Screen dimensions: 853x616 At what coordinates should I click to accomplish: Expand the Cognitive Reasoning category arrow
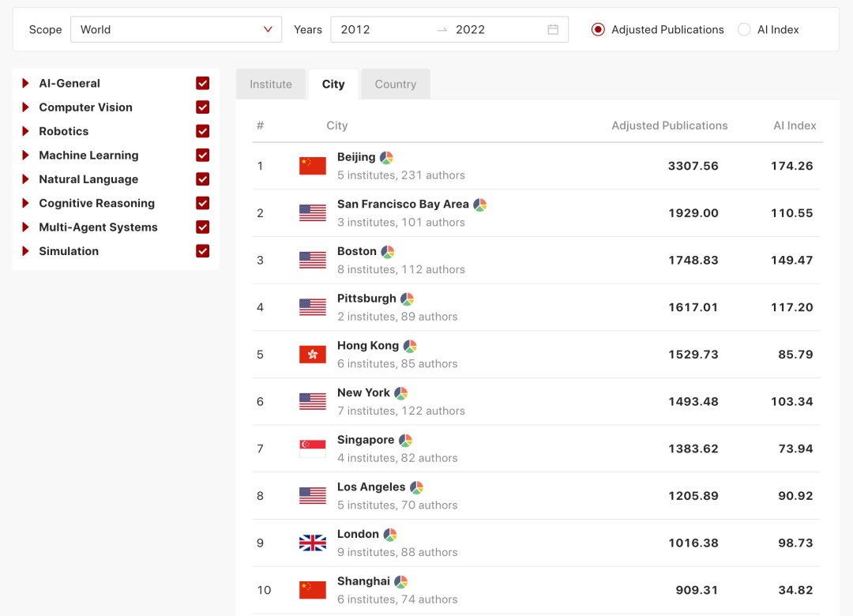pos(25,203)
